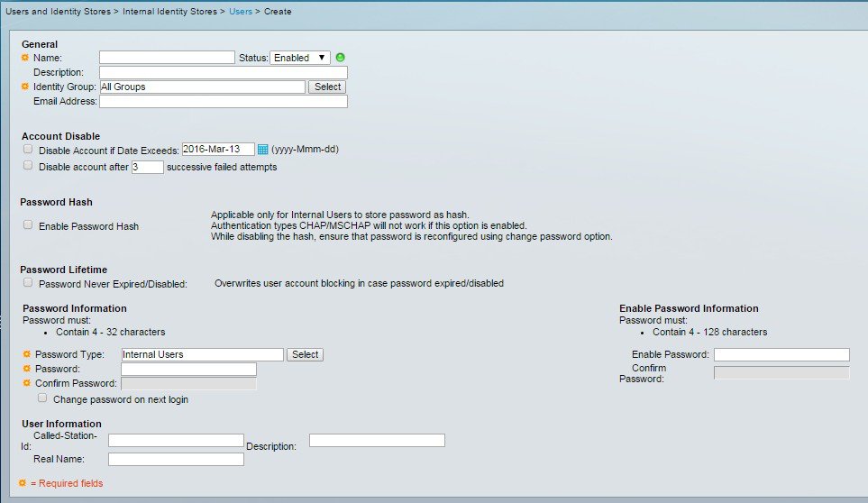Enable Disable Account if Date Exceeds
Viewport: 868px width, 503px height.
[x=28, y=149]
